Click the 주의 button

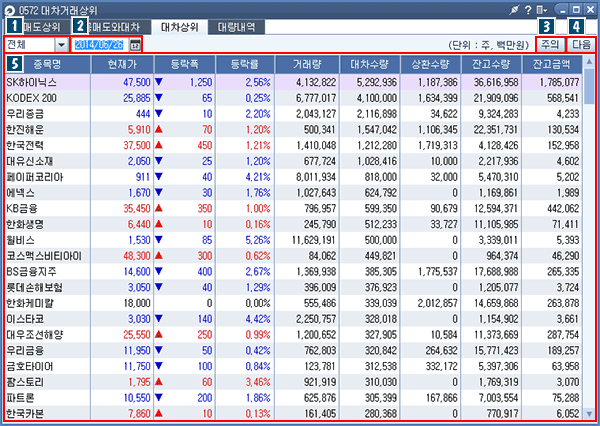point(550,45)
